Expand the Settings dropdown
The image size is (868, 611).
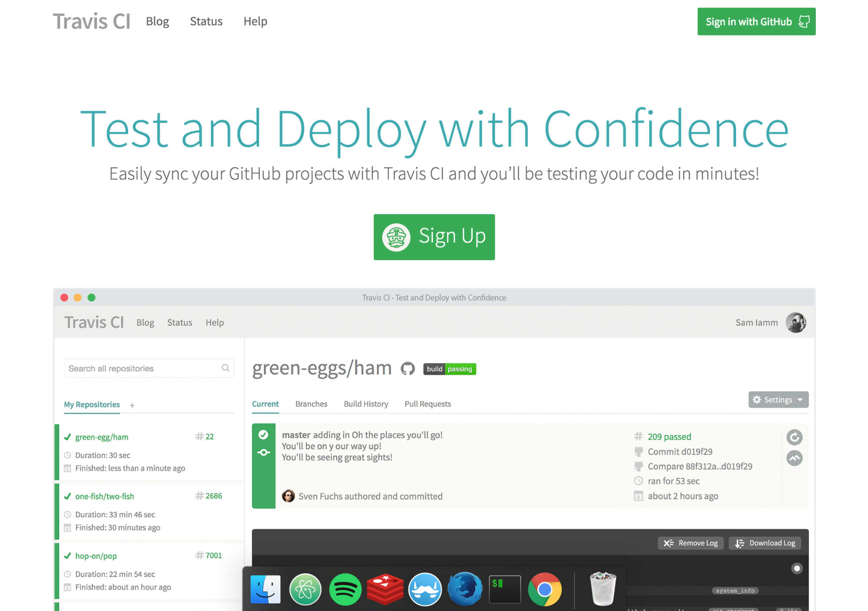tap(778, 400)
